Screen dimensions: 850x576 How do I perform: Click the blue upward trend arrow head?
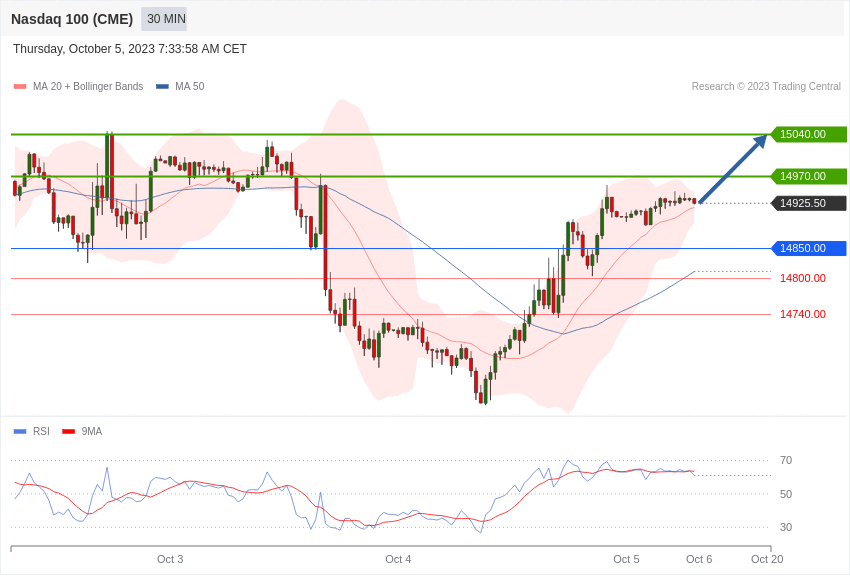tap(761, 140)
